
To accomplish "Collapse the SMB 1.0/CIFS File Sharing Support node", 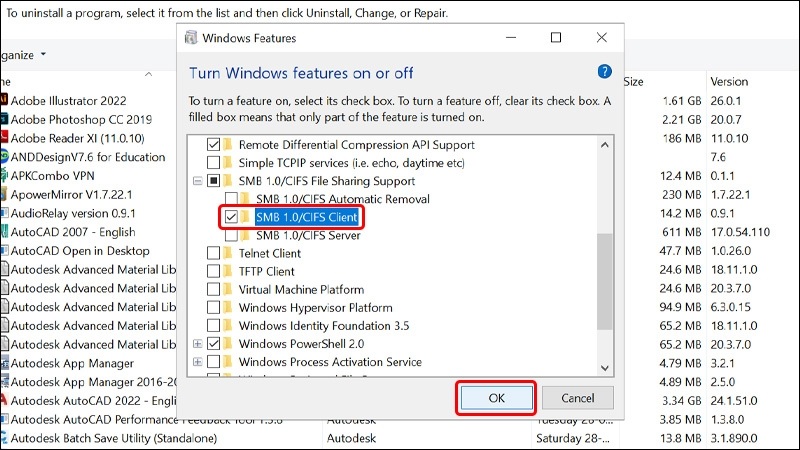I will [197, 181].
